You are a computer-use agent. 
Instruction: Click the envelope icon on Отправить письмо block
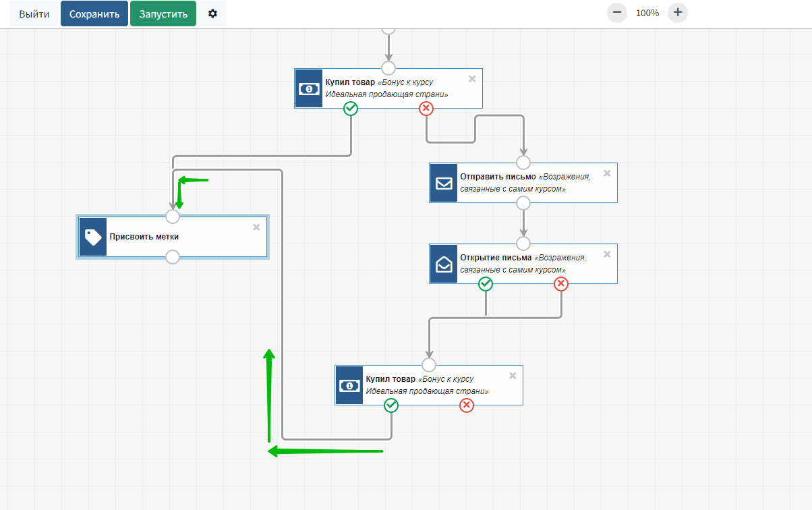[444, 183]
